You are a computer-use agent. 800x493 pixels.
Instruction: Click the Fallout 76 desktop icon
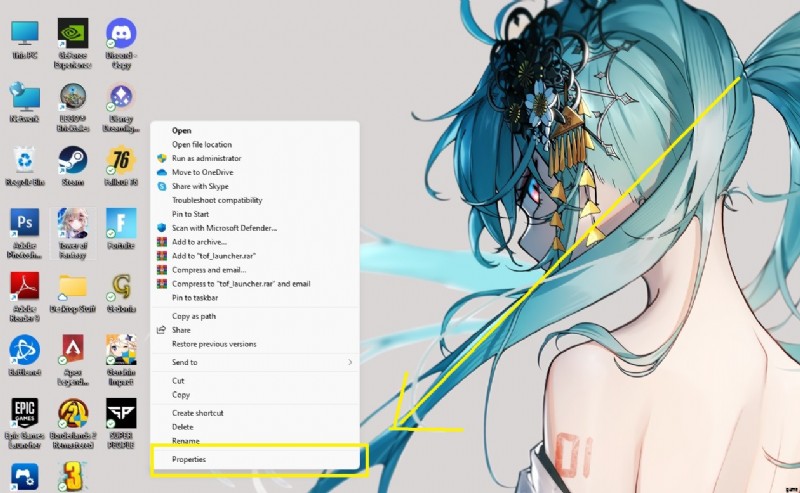tap(121, 160)
